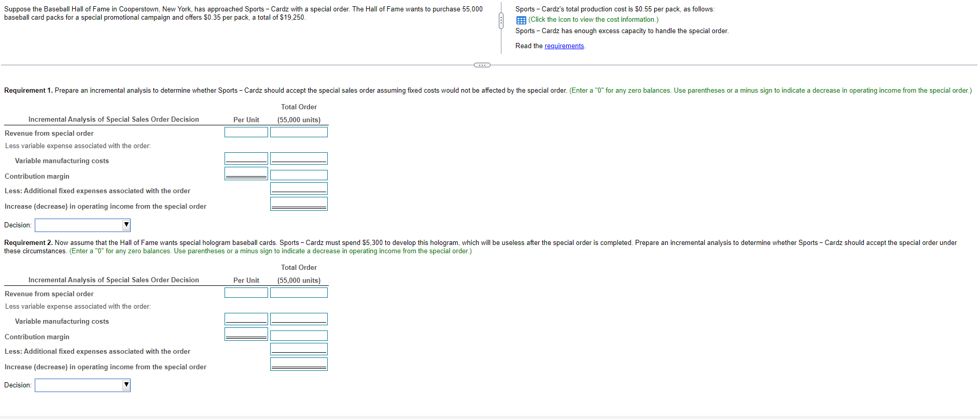Click Requirement 1 revenue total order field
Viewport: 980px width, 419px height.
pyautogui.click(x=299, y=132)
